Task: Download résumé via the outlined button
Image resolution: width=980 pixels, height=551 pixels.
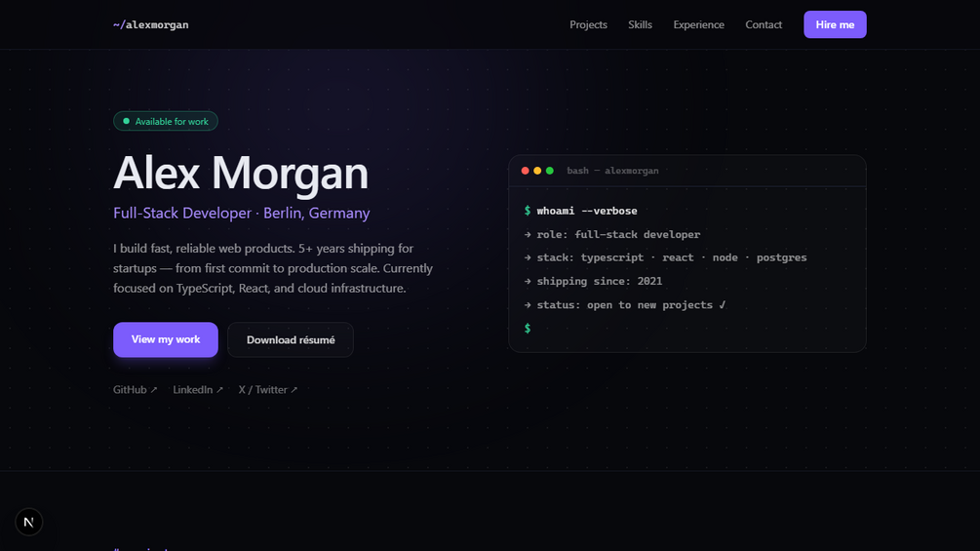Action: coord(291,339)
